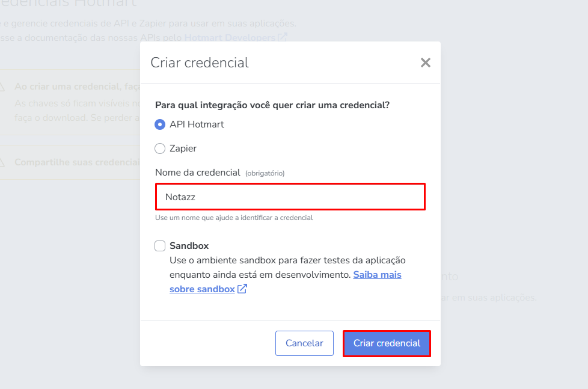
Task: Click helper text 'Use um nome que ajude'
Action: (234, 218)
